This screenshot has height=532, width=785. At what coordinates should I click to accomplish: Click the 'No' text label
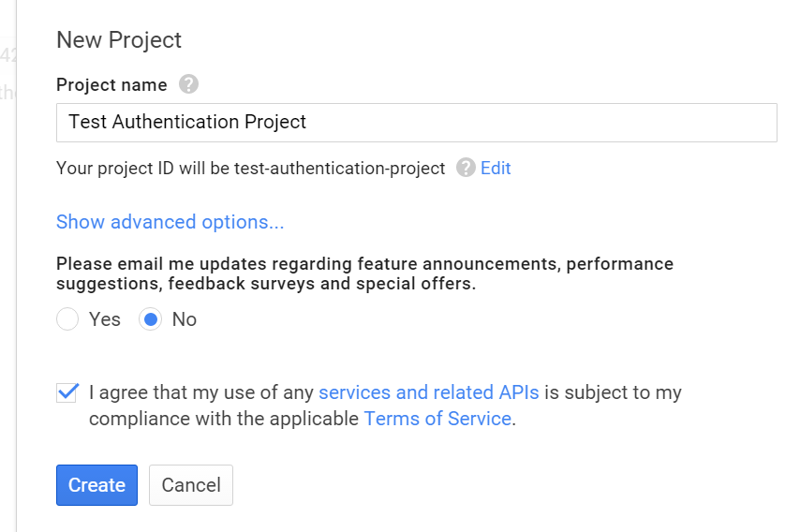[185, 319]
